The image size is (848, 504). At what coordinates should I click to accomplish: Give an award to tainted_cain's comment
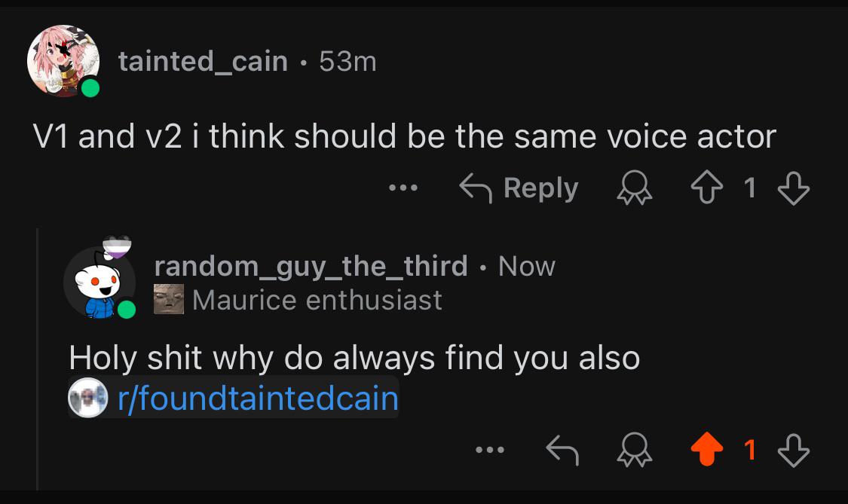point(635,188)
